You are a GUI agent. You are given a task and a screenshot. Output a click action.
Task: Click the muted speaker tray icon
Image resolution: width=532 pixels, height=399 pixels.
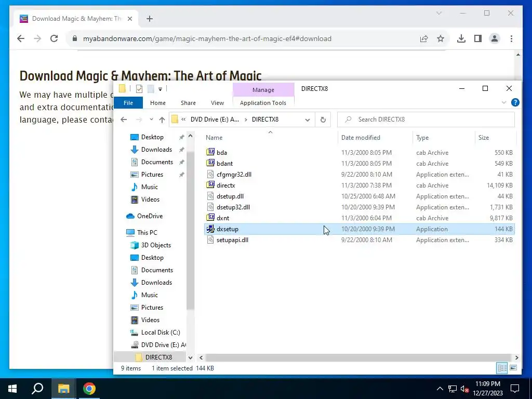464,389
